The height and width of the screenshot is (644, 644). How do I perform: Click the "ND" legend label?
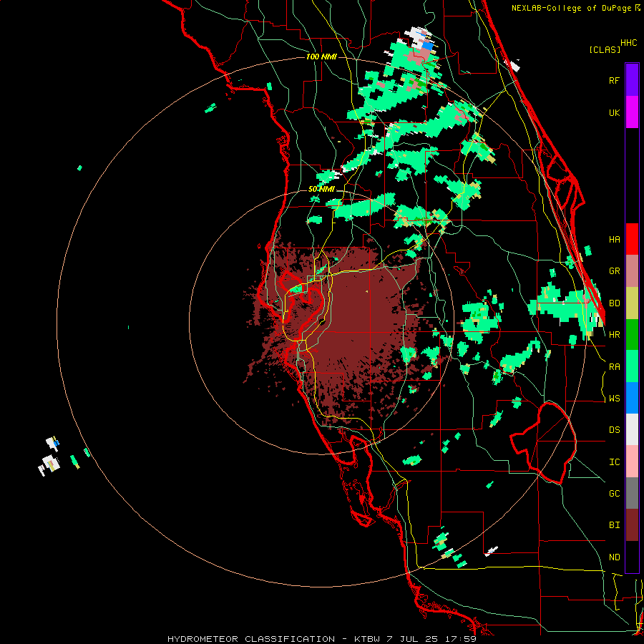[x=614, y=557]
